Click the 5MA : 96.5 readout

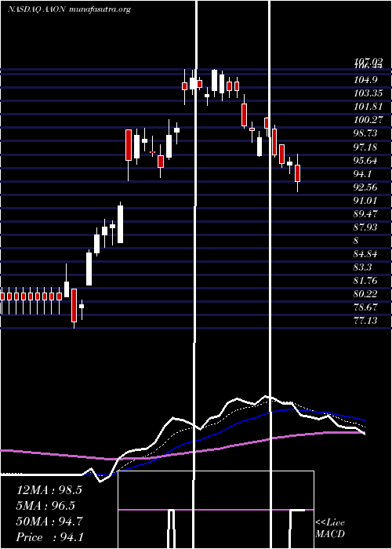[x=46, y=506]
